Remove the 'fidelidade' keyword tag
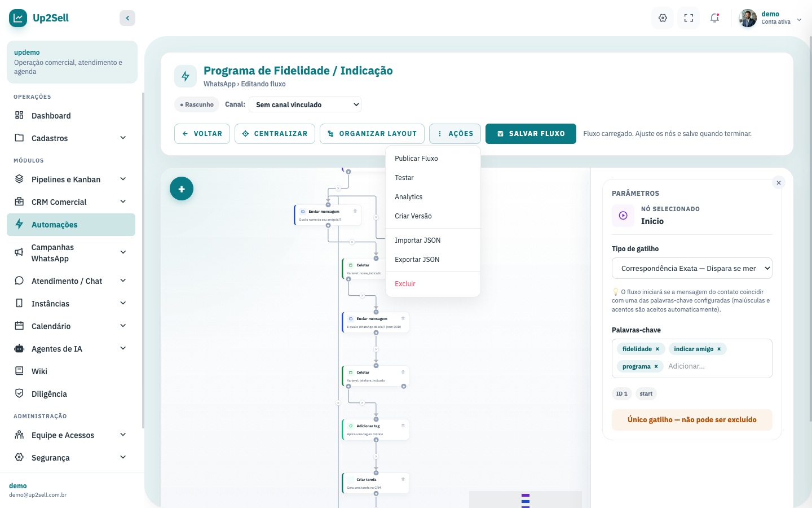The image size is (812, 508). click(657, 349)
